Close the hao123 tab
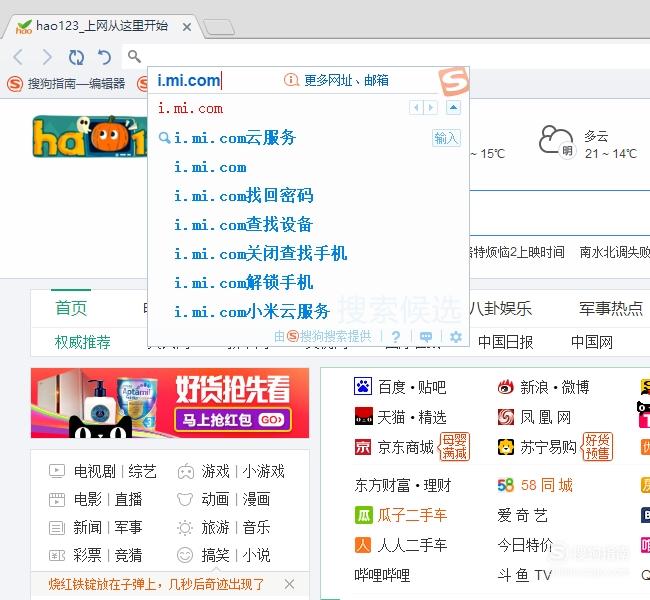 (187, 27)
